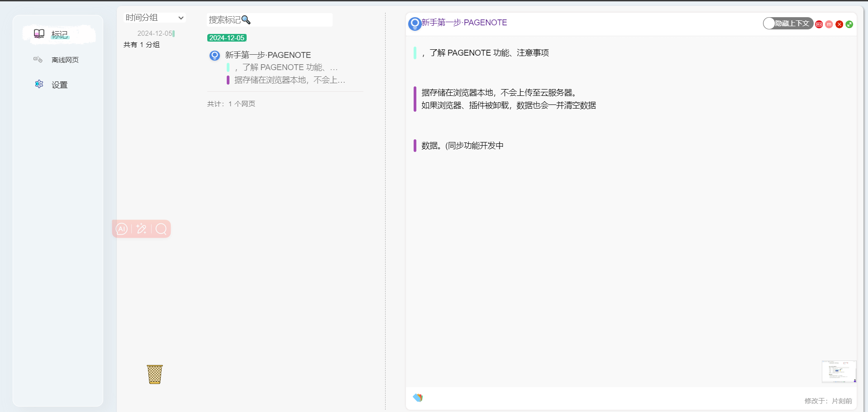Focus the 搜索标记 search field
This screenshot has width=868, height=412.
pos(270,20)
